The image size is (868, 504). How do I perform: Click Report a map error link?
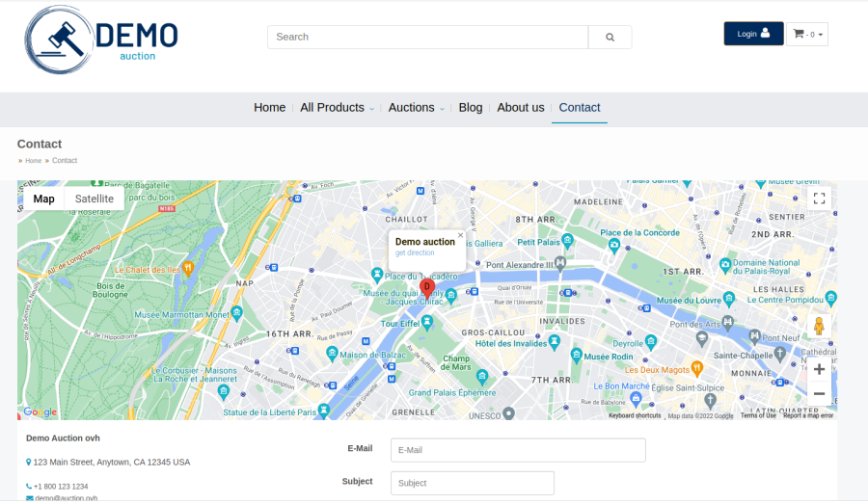coord(808,415)
